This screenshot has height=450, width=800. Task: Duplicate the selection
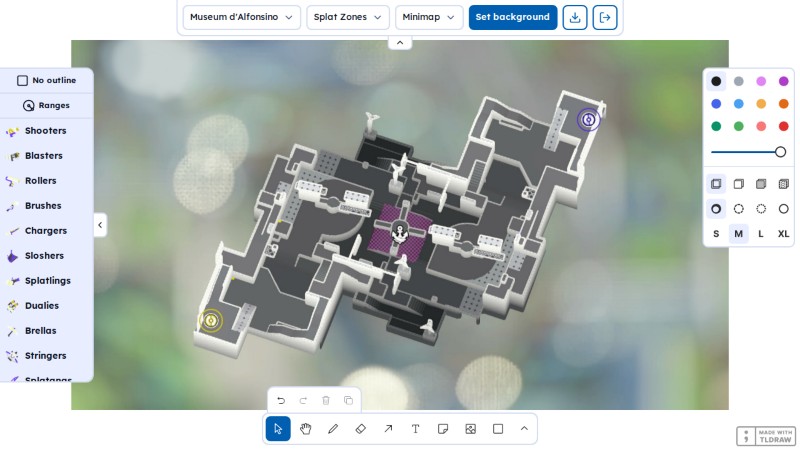348,401
